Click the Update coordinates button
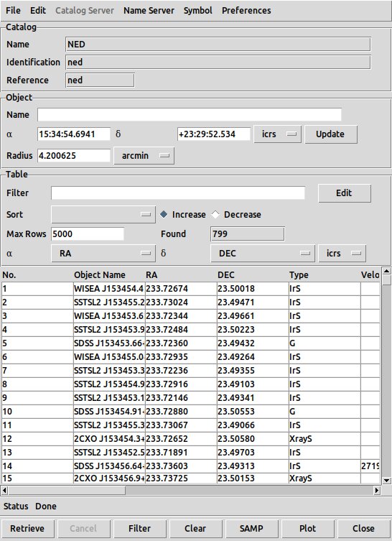Viewport: 392px width, 541px height. click(x=331, y=134)
